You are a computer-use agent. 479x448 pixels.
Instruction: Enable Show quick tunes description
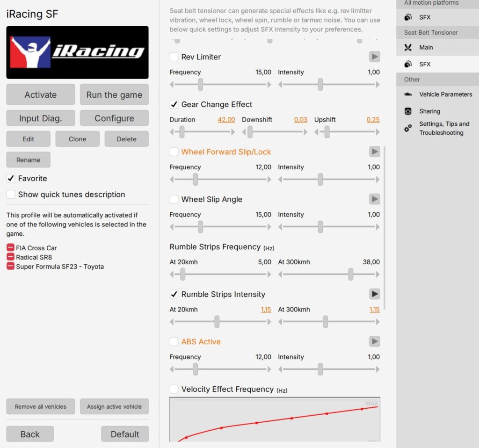click(x=11, y=195)
